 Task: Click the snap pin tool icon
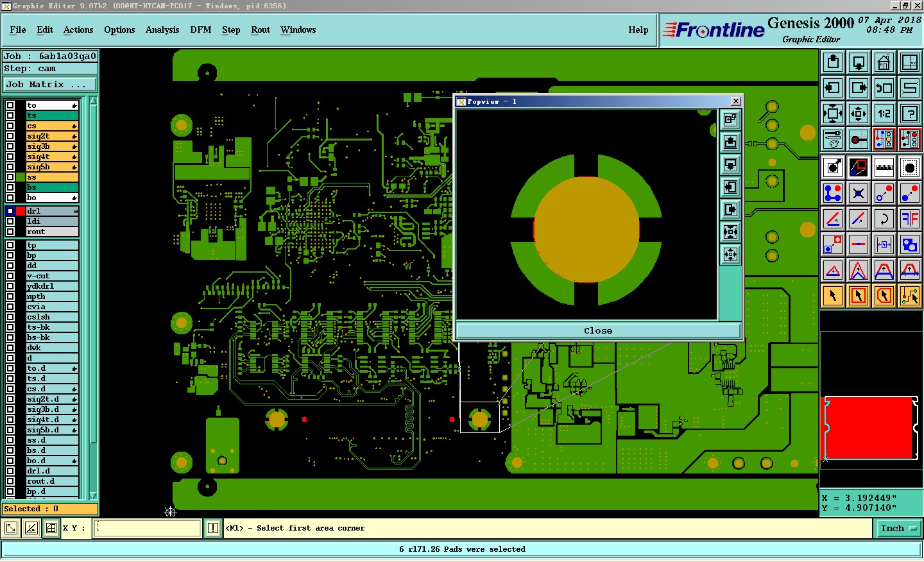point(859,139)
